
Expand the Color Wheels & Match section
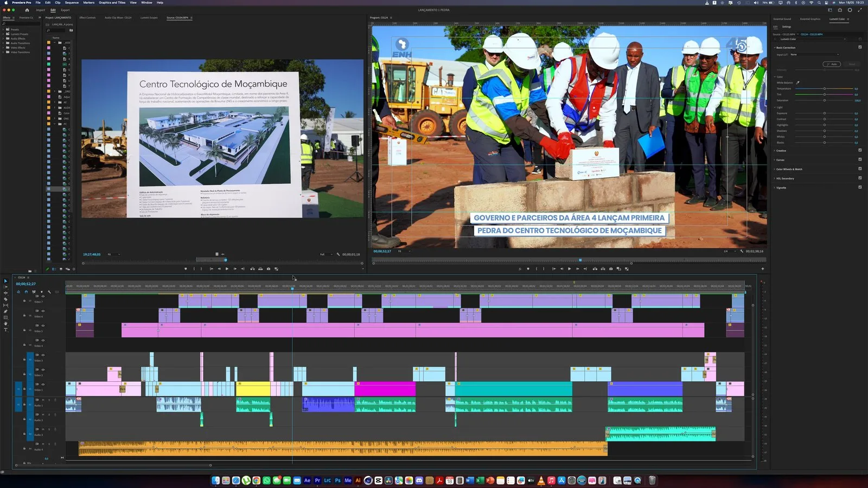[775, 169]
